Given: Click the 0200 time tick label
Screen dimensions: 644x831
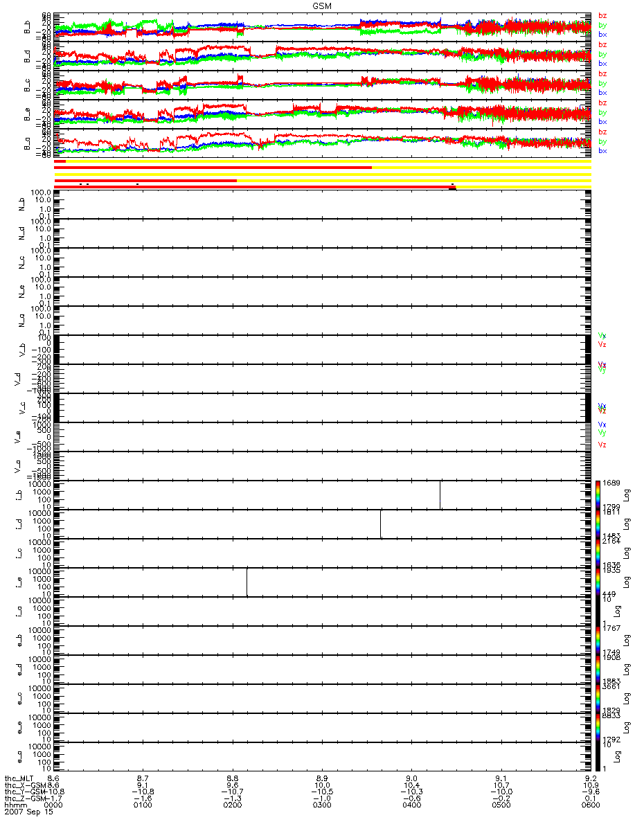Looking at the screenshot, I should coord(233,805).
